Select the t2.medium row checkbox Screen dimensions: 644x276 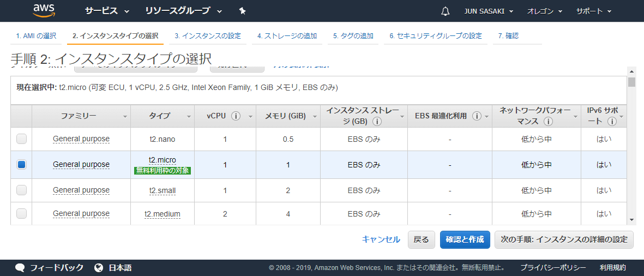click(21, 214)
